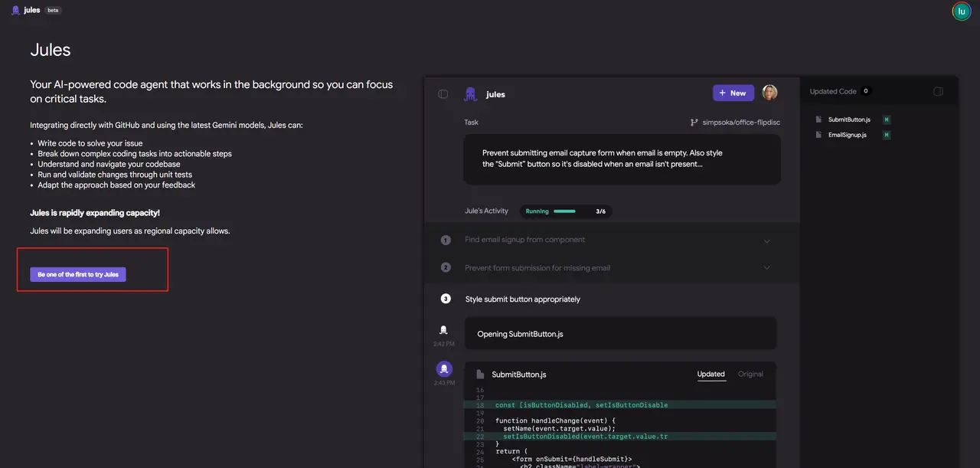980x468 pixels.
Task: Click the purple Jules avatar at 2:43 PM
Action: click(444, 369)
